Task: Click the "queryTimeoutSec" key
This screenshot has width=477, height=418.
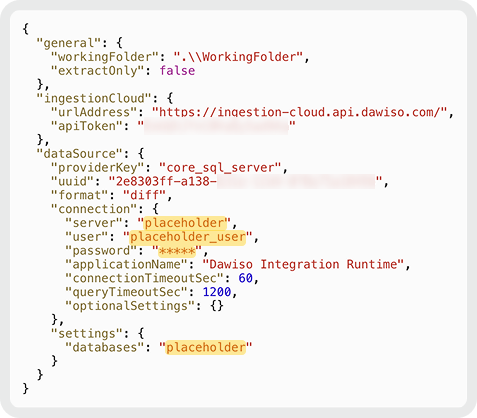Action: [126, 292]
